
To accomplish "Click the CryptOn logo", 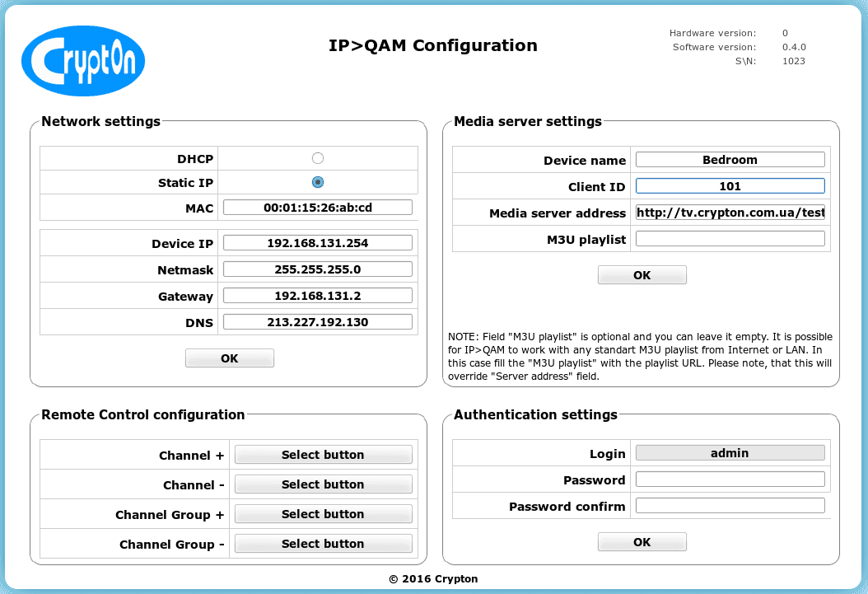I will pos(83,61).
